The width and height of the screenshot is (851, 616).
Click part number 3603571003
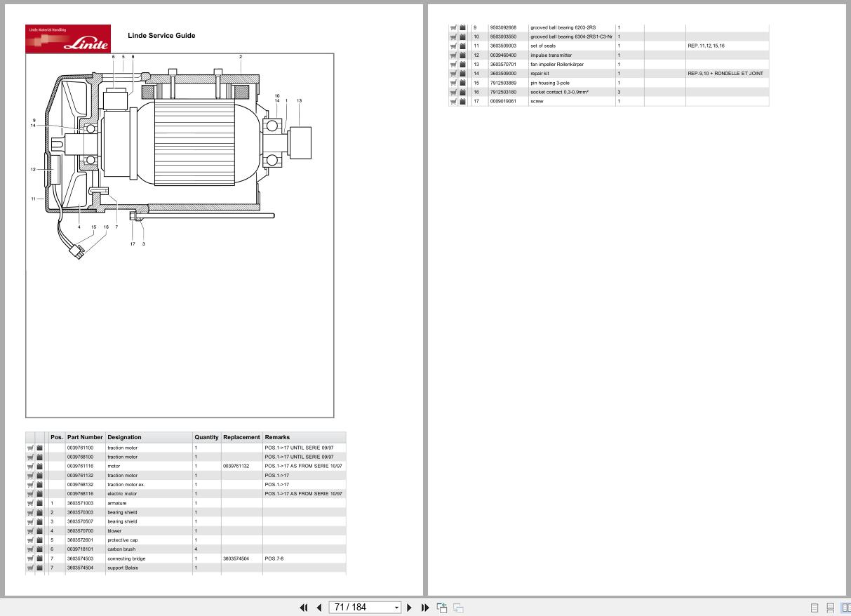tap(80, 503)
